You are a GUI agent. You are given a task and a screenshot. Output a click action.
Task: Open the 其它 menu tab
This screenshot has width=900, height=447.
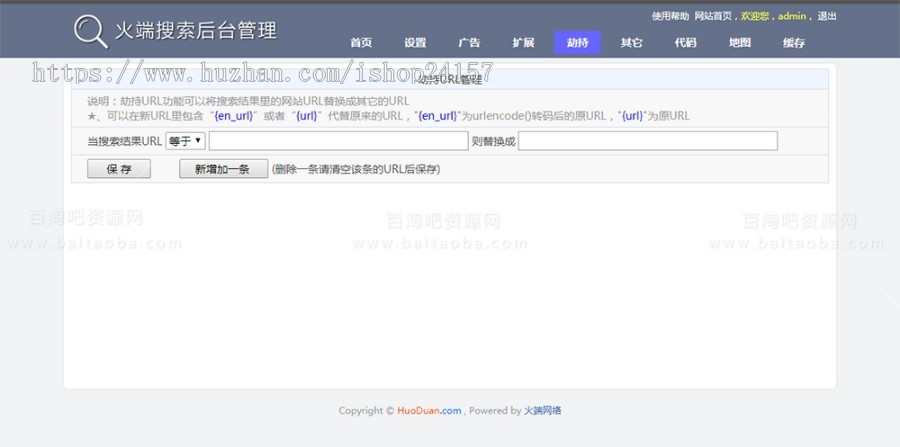tap(631, 42)
